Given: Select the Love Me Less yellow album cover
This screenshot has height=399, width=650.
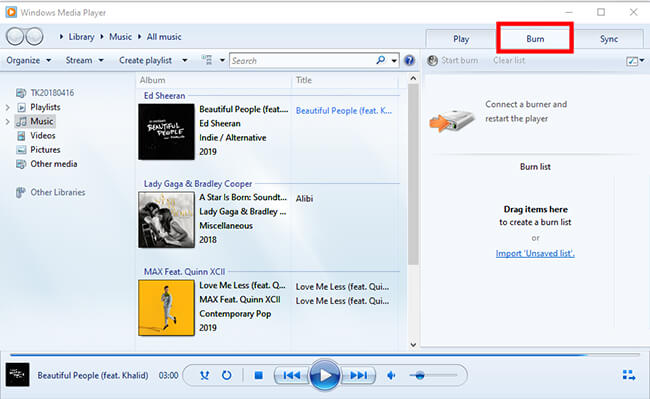Looking at the screenshot, I should tap(166, 307).
